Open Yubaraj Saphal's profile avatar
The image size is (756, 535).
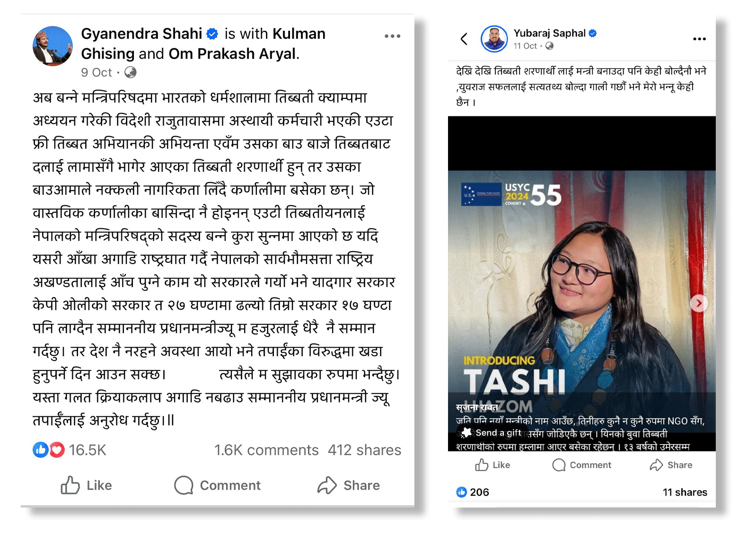point(494,39)
